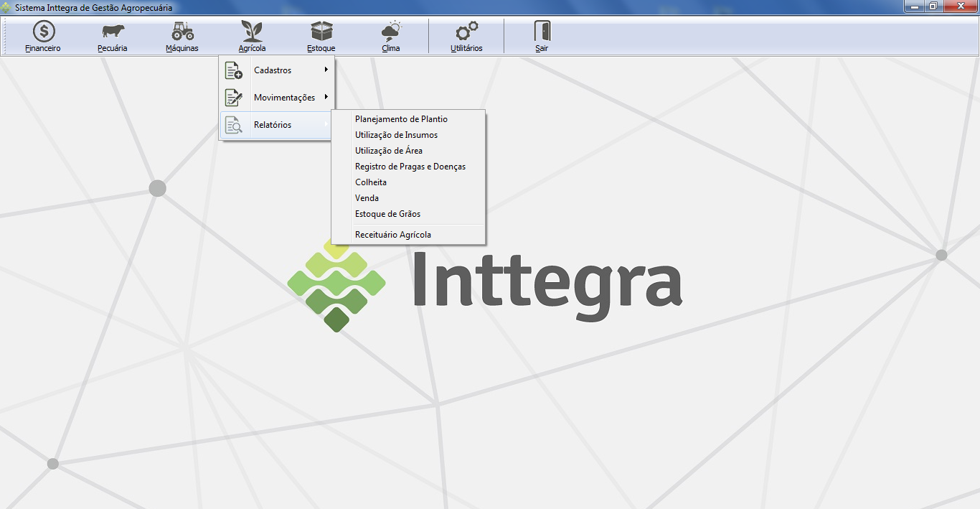Screen dimensions: 980x509
Task: Open the Clima weather cloud icon
Action: [x=391, y=31]
